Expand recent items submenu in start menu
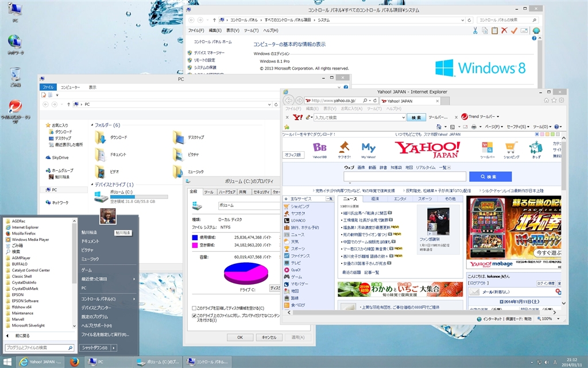The image size is (588, 368). [x=134, y=279]
